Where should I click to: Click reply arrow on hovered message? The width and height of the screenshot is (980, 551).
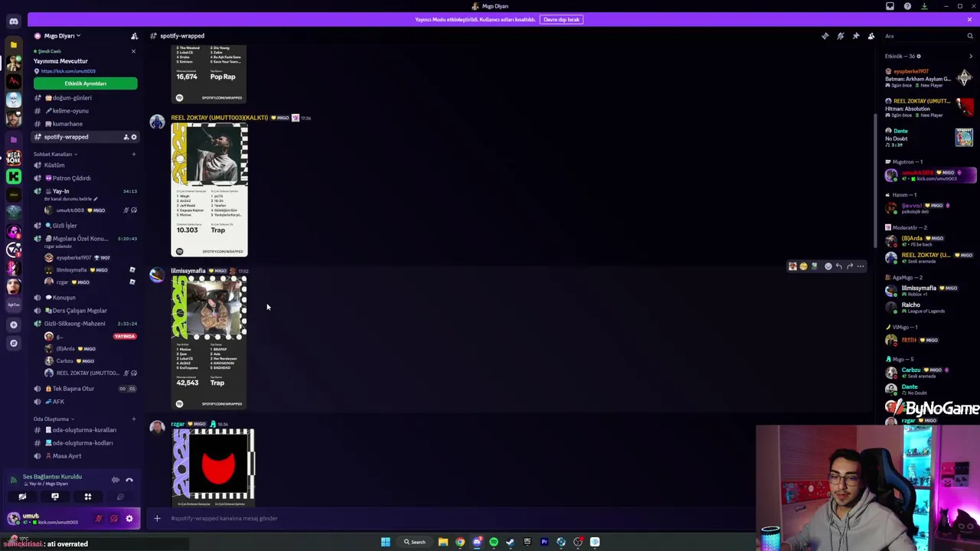click(x=838, y=266)
